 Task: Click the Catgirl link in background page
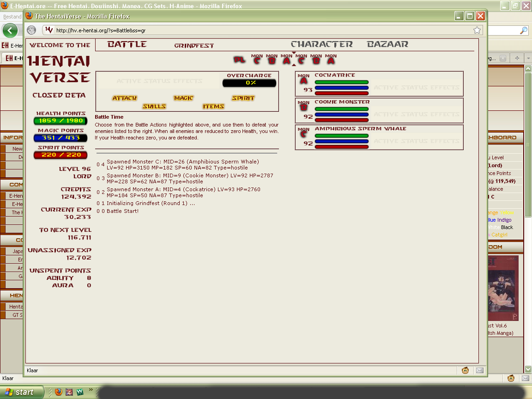click(499, 235)
